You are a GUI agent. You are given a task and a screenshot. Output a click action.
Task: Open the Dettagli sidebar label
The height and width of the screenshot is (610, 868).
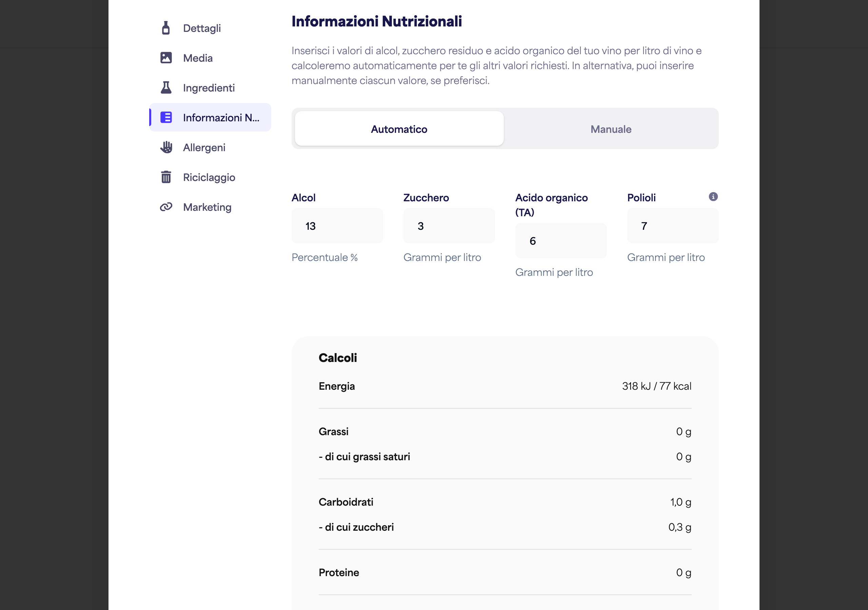(x=202, y=28)
